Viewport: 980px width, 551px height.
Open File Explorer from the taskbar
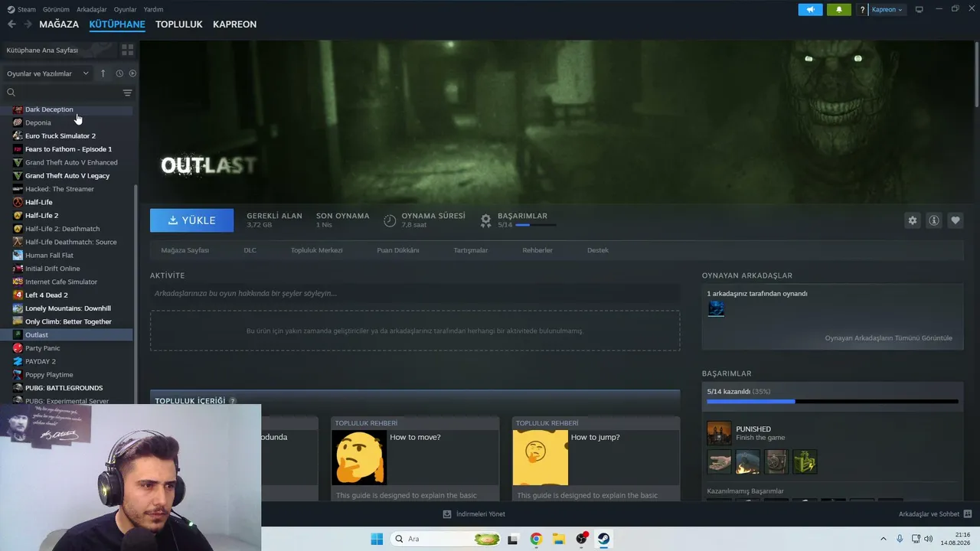pyautogui.click(x=559, y=539)
